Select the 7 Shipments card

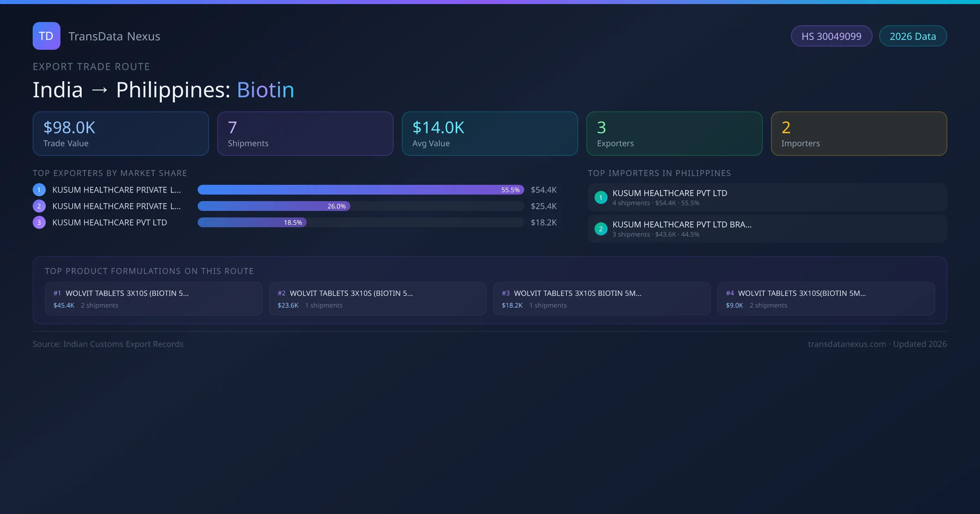305,134
